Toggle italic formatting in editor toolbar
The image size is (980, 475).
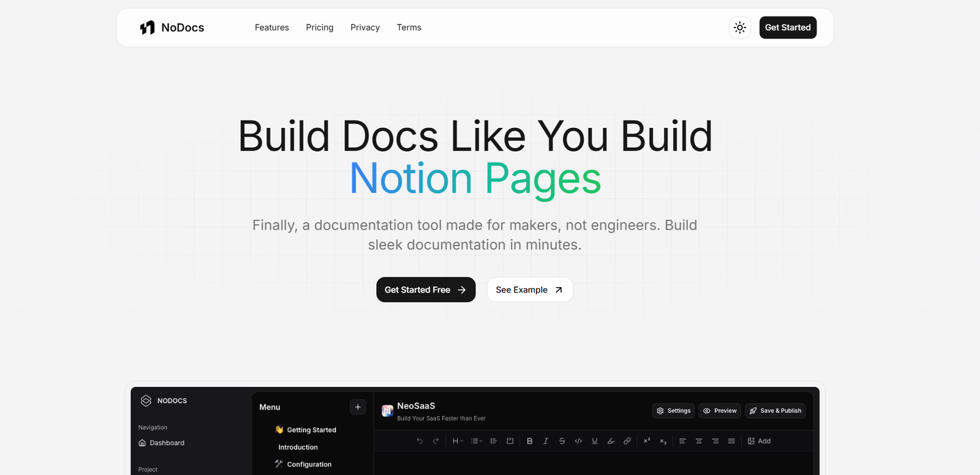(546, 441)
